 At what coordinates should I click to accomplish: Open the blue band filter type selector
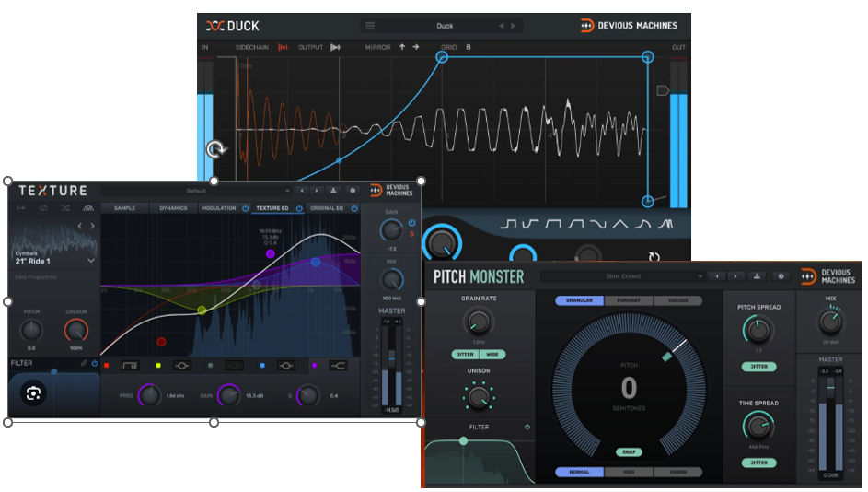(x=285, y=366)
